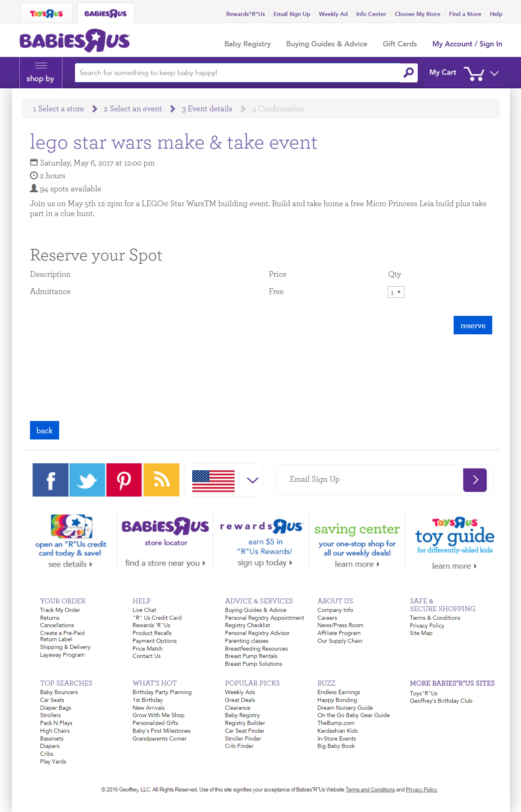This screenshot has width=521, height=812.
Task: Open the Twitter social icon
Action: 87,480
